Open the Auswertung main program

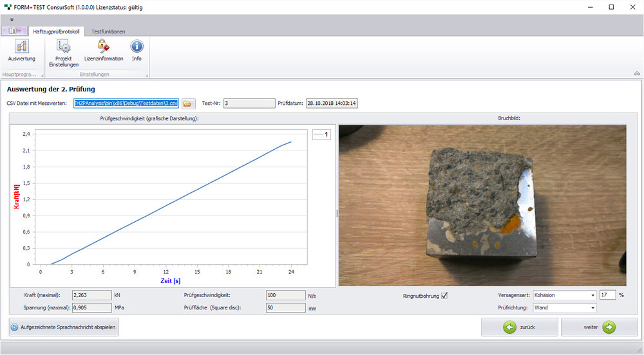coord(21,50)
